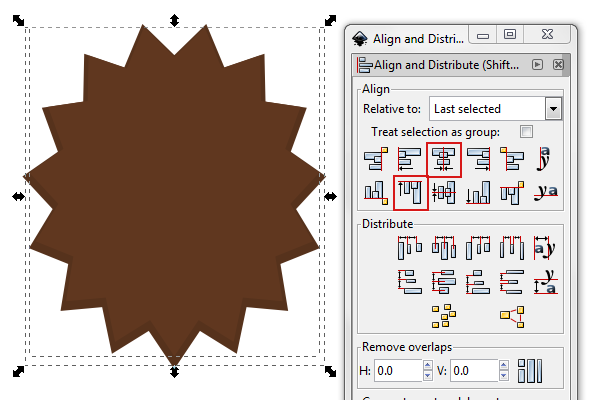This screenshot has height=400, width=600.
Task: Randomize object centers in Distribute section
Action: click(443, 316)
